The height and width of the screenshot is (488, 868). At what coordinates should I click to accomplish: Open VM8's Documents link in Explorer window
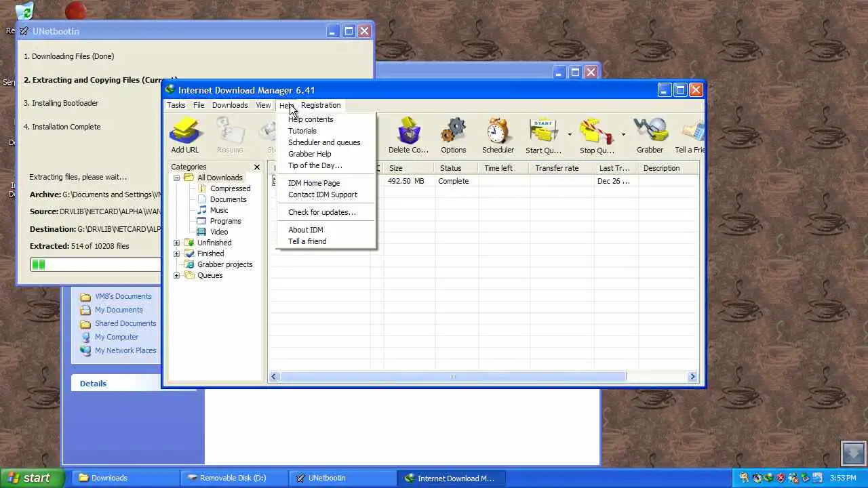pyautogui.click(x=123, y=296)
